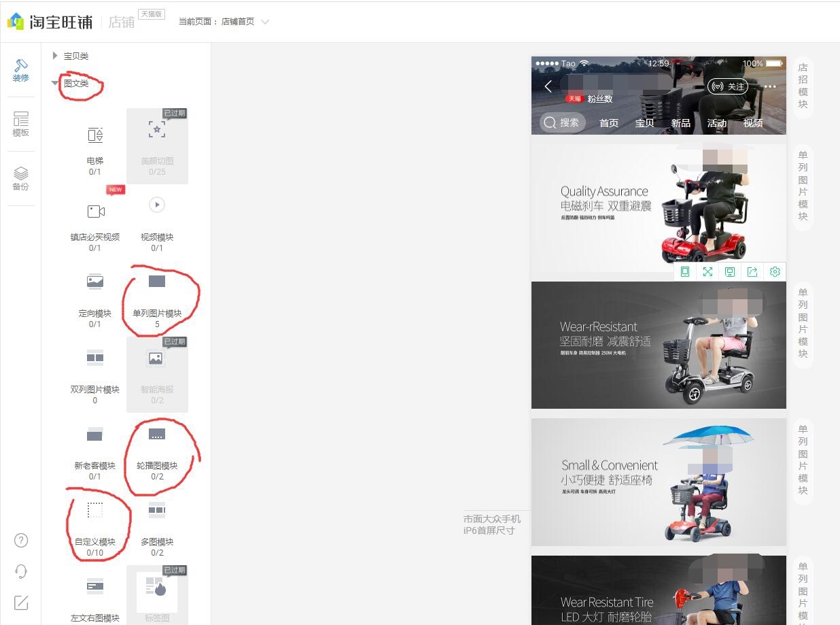Image resolution: width=840 pixels, height=625 pixels.
Task: Click the back arrow in phone preview
Action: [x=548, y=86]
